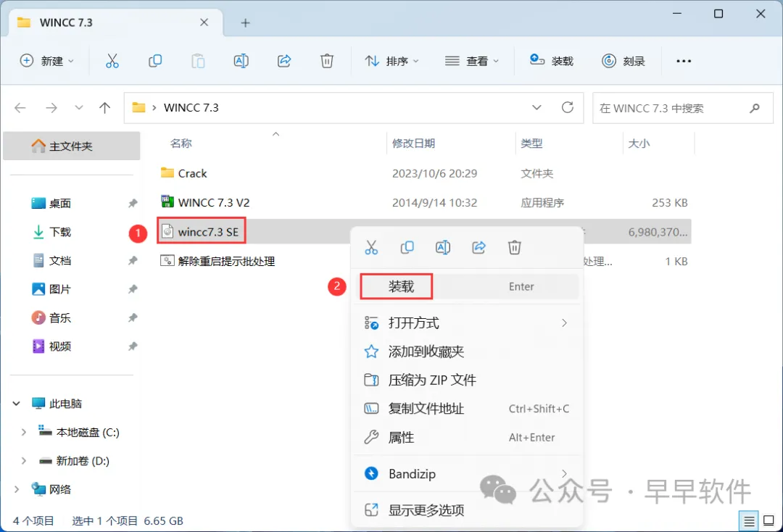Select 主文件夹 in sidebar
This screenshot has height=532, width=783.
[x=71, y=146]
